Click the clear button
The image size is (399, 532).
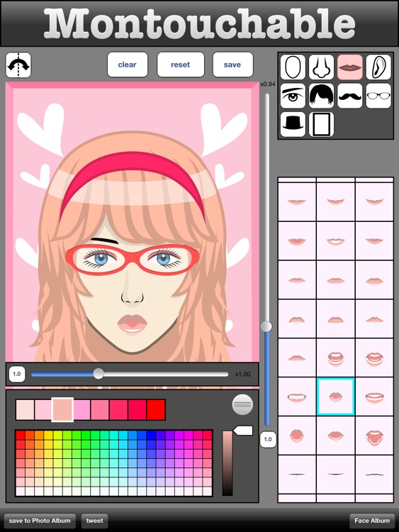[128, 65]
